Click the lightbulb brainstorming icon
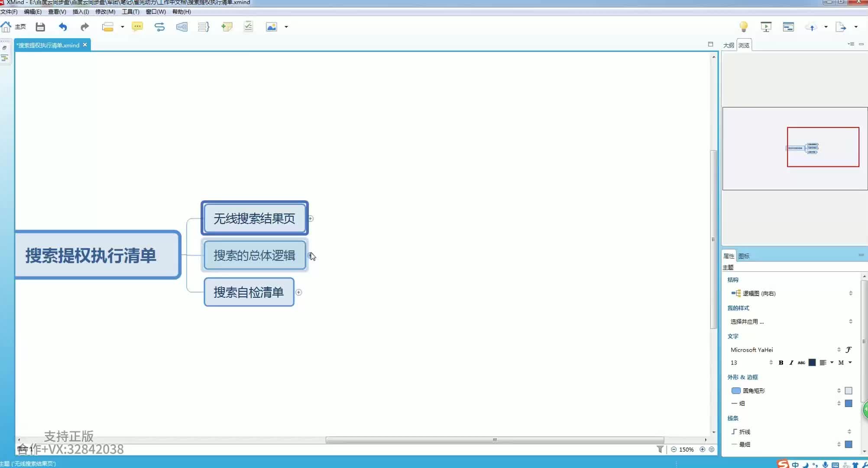The image size is (868, 468). pyautogui.click(x=744, y=27)
